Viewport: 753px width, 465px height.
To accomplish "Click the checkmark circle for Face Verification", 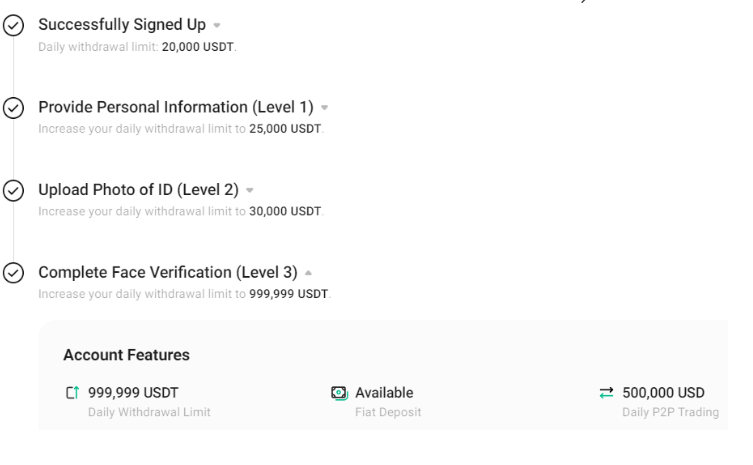I will [13, 273].
